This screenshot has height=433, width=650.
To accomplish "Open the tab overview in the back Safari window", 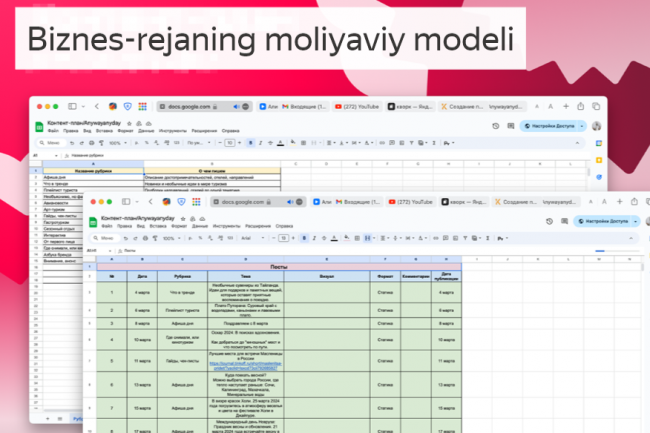I will point(596,106).
